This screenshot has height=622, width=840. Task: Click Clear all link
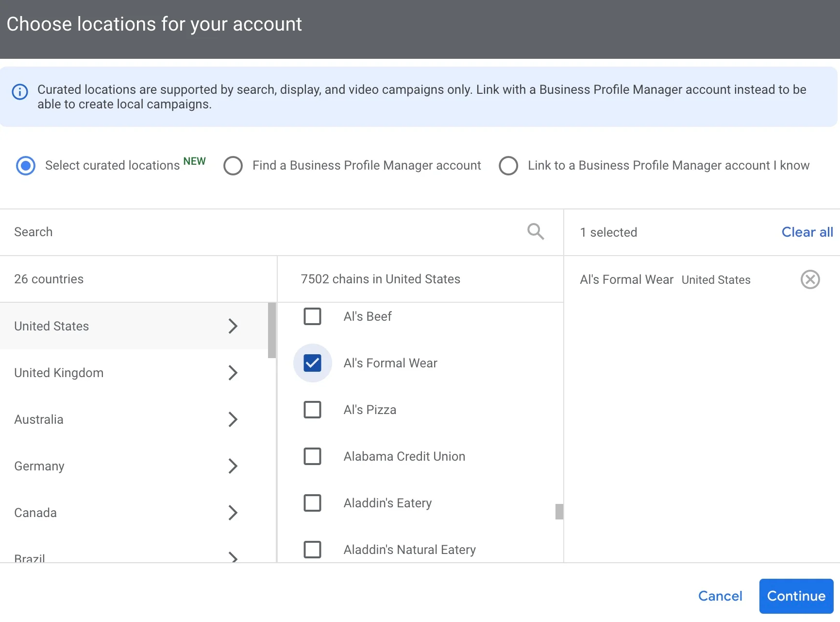pyautogui.click(x=806, y=232)
